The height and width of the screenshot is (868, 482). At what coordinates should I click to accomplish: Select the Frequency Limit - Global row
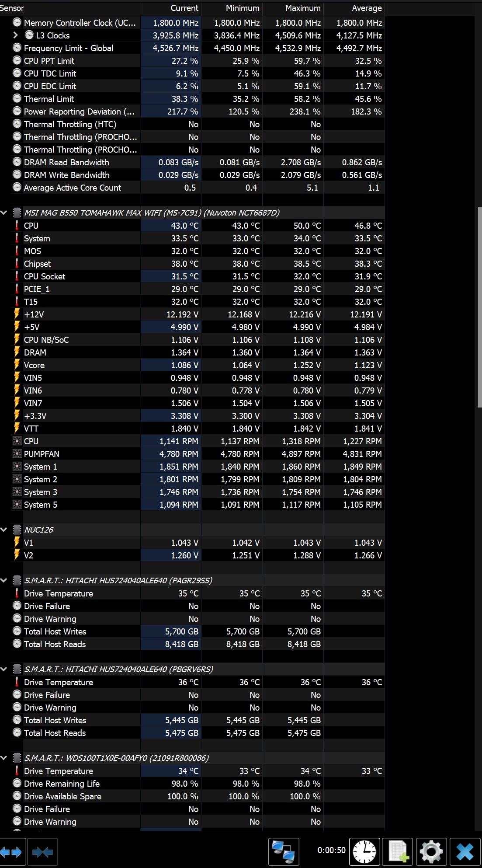coord(192,48)
